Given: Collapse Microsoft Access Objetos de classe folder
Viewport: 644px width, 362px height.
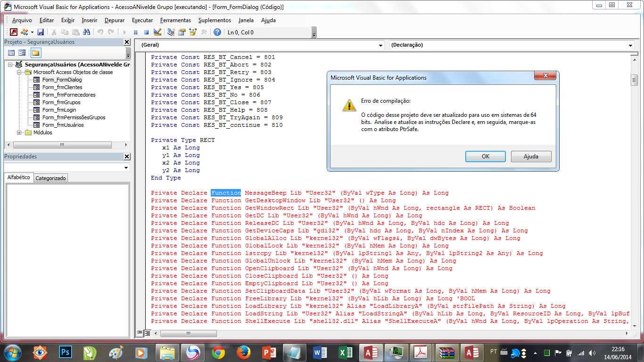Looking at the screenshot, I should coord(19,72).
